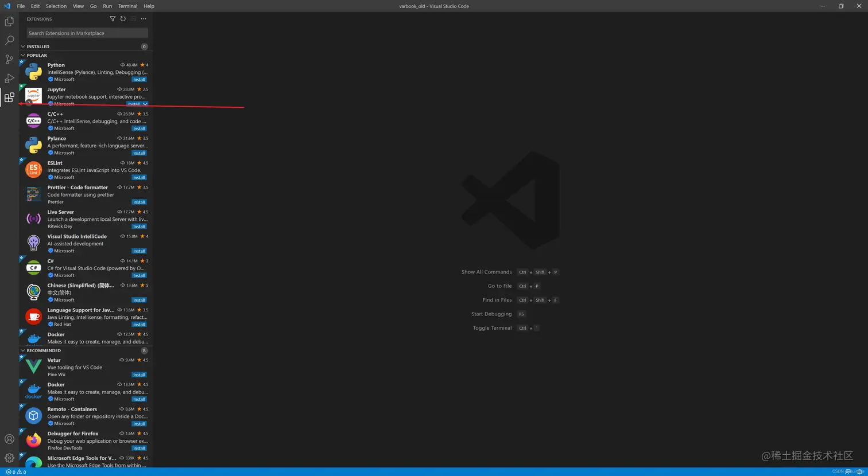Open the Selection menu
Viewport: 868px width, 476px height.
[56, 6]
